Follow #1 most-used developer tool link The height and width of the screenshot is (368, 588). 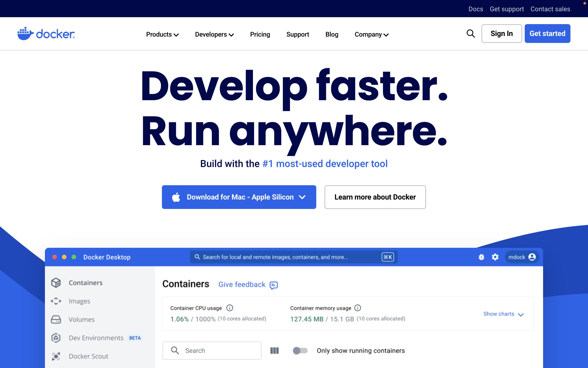pyautogui.click(x=325, y=164)
